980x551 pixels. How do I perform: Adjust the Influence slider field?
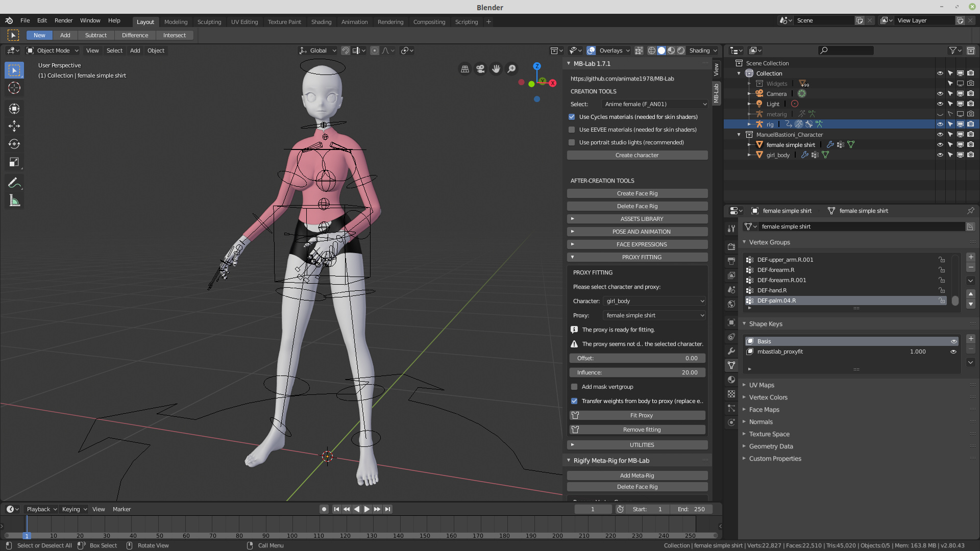(x=637, y=372)
